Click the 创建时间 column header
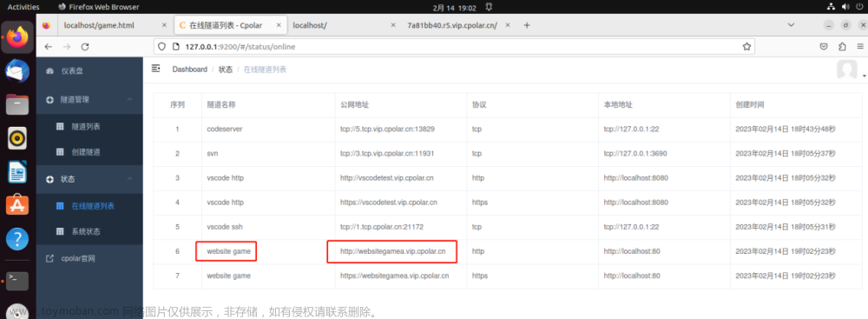The width and height of the screenshot is (868, 319). (750, 104)
